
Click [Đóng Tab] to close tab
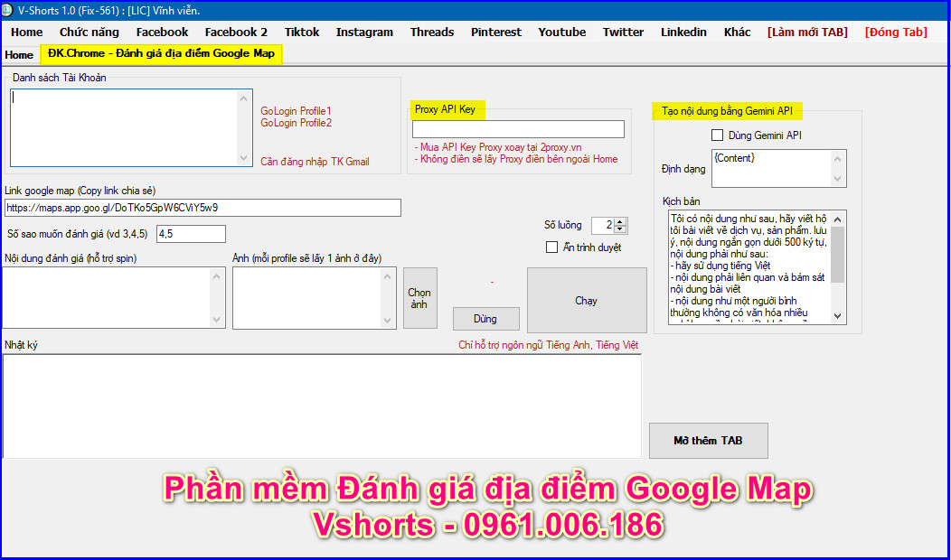(x=896, y=33)
